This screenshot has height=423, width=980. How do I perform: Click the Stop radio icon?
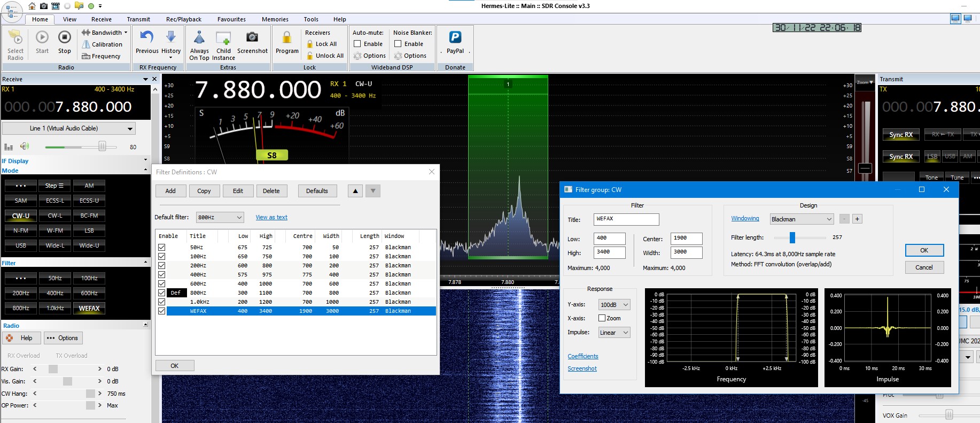tap(64, 38)
